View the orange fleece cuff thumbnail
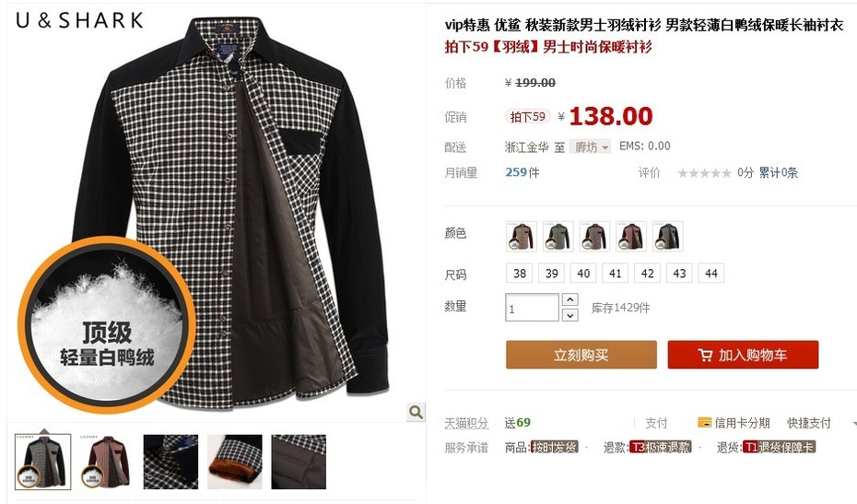 tap(235, 462)
